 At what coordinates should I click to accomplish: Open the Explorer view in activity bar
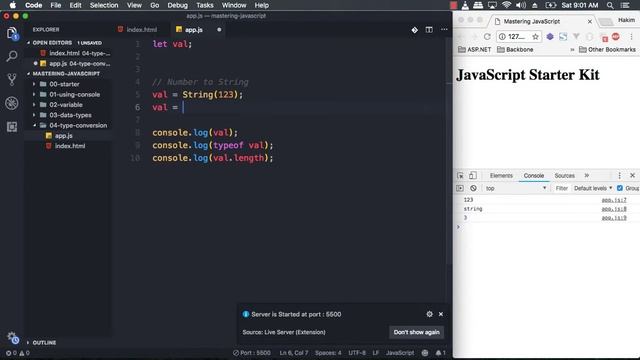[12, 33]
